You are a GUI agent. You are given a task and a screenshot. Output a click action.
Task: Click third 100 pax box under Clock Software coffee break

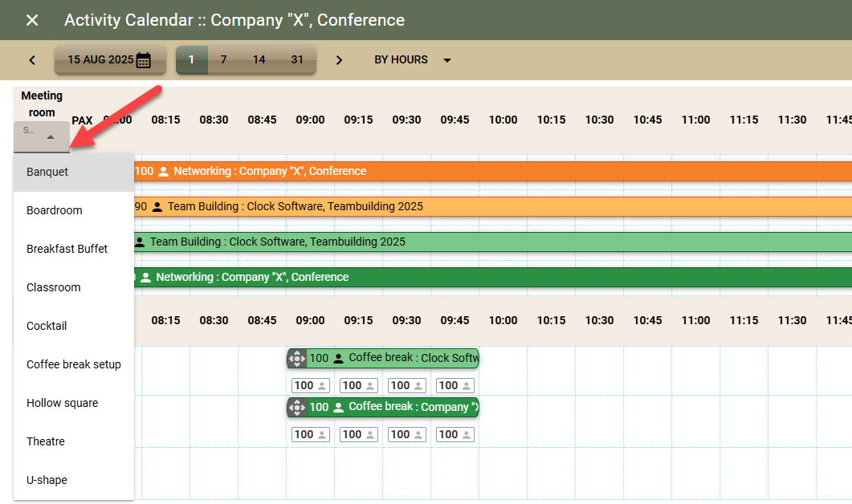407,385
